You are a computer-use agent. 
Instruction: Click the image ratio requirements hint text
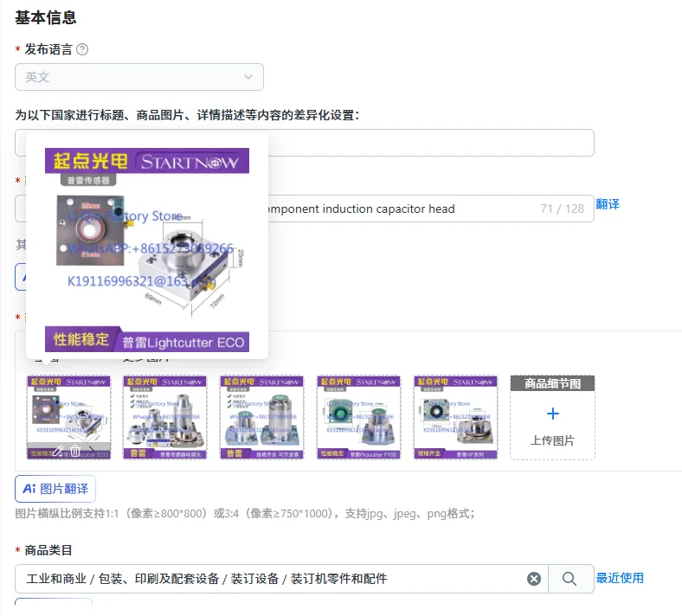pos(244,514)
